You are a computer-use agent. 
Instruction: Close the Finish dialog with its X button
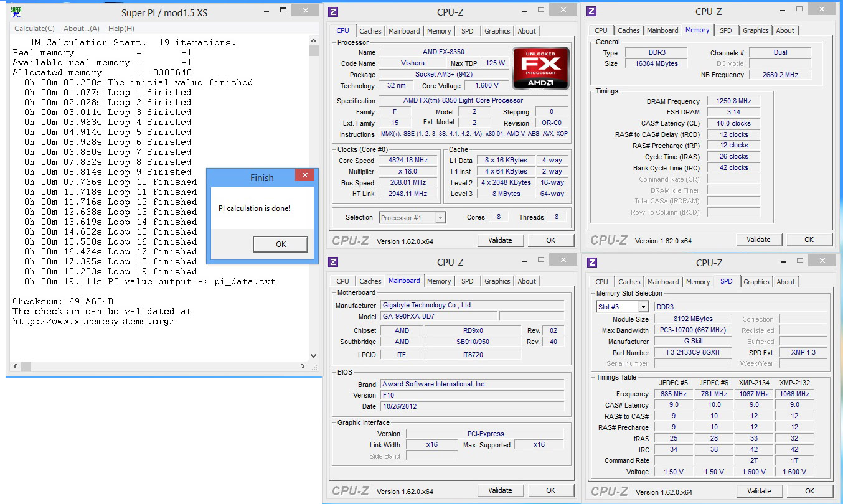click(x=304, y=175)
